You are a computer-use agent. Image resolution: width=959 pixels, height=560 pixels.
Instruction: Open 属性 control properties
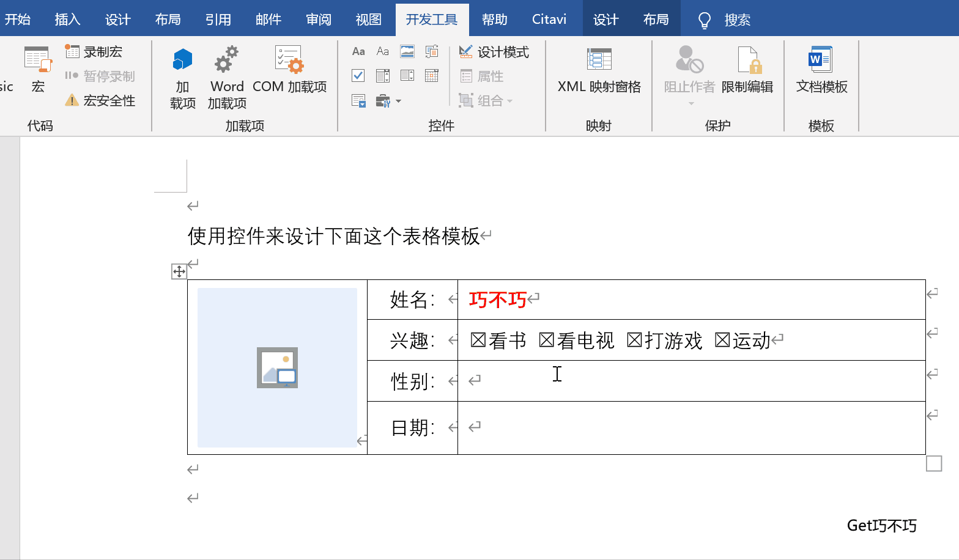(482, 76)
